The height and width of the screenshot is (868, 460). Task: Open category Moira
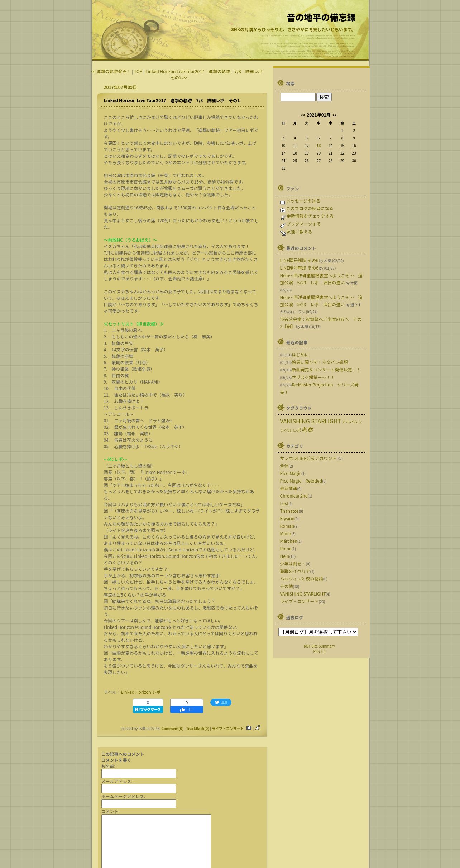(286, 534)
